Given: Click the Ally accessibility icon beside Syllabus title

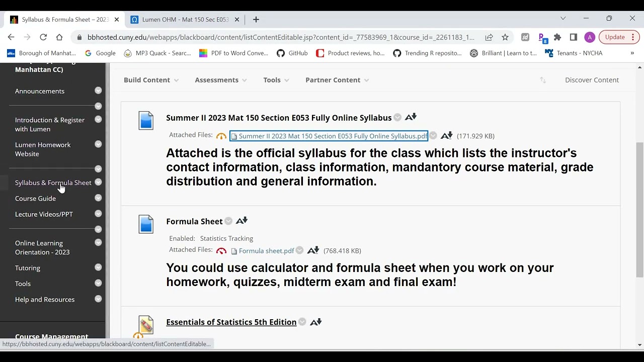Looking at the screenshot, I should (411, 117).
